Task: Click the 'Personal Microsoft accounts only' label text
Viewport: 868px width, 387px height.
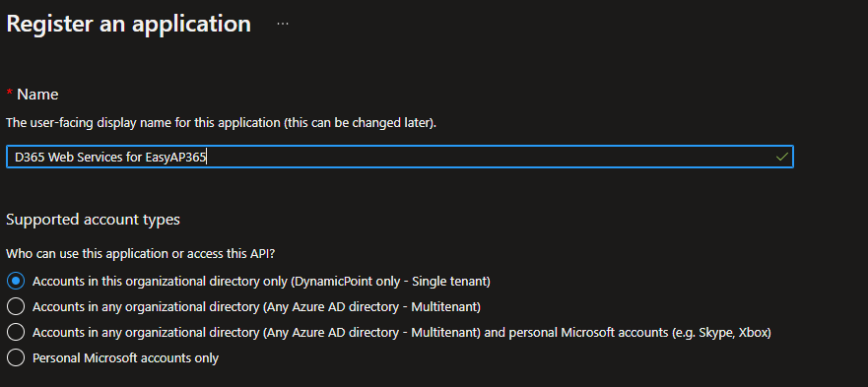Action: [x=126, y=358]
